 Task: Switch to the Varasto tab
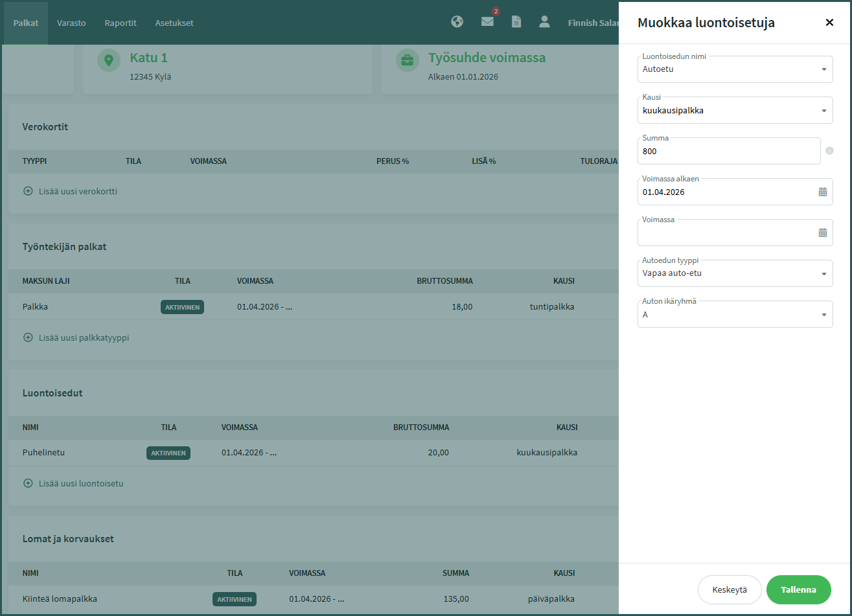coord(71,23)
